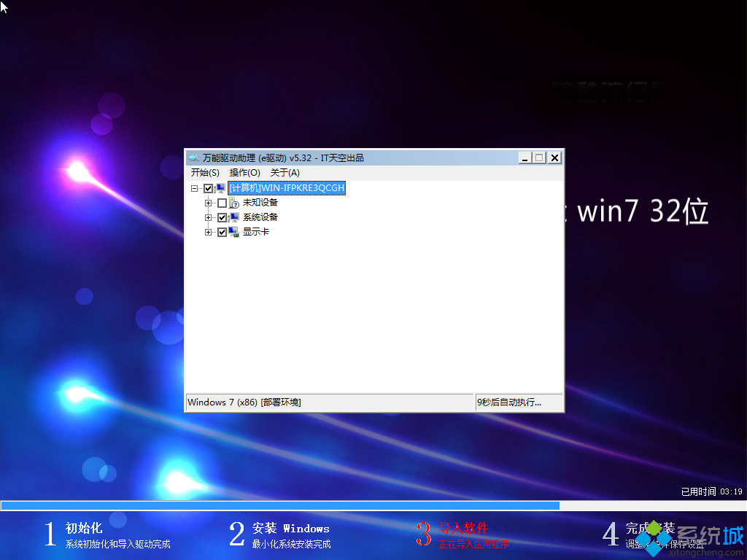
Task: Click the step 1 初始化 indicator number
Action: (x=50, y=534)
